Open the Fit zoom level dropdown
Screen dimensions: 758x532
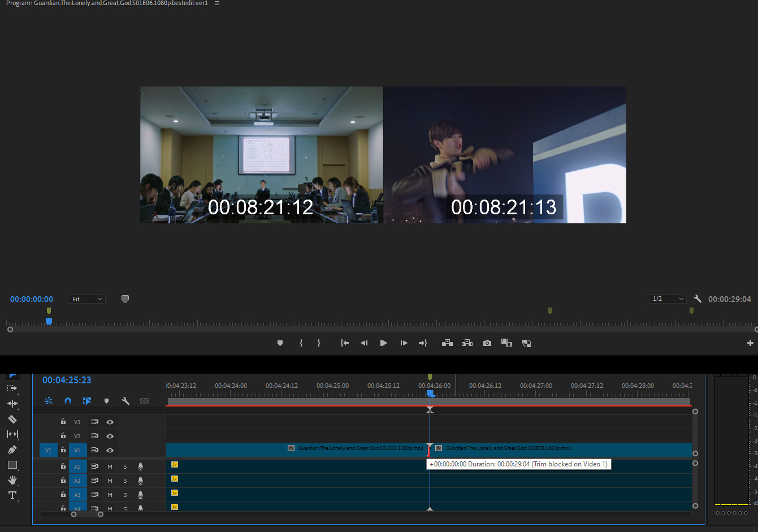click(87, 299)
